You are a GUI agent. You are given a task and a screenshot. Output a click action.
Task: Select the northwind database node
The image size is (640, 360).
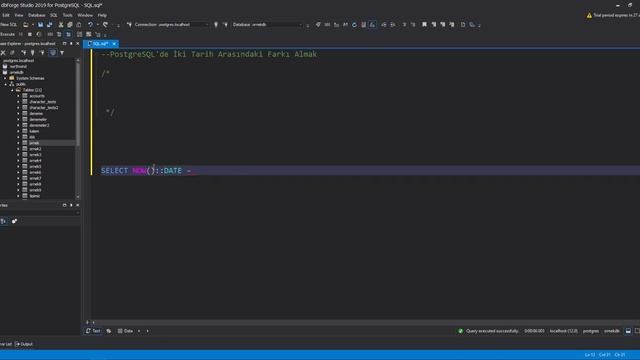click(18, 66)
